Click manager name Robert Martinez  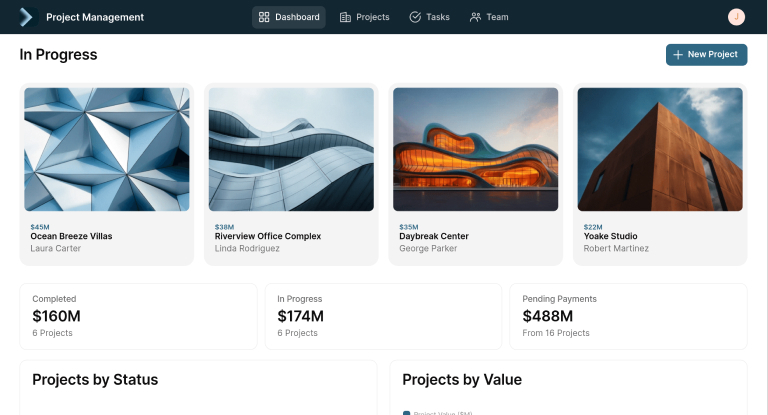(x=616, y=248)
